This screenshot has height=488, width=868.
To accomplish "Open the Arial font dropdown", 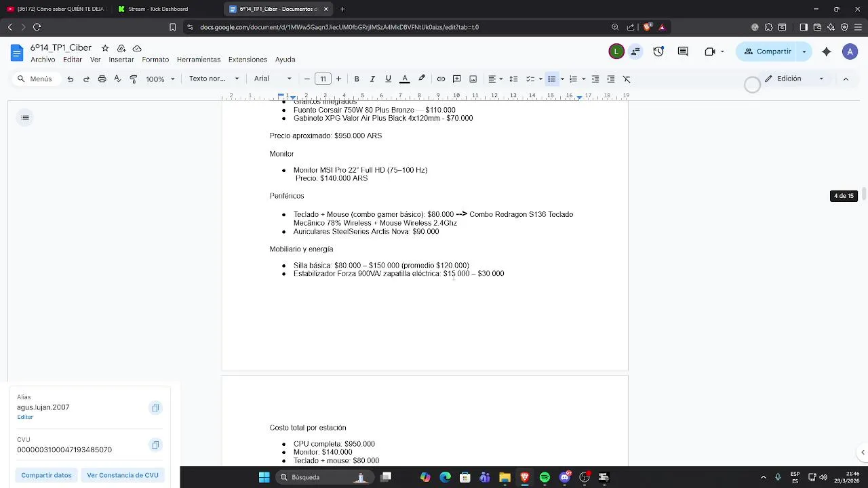I will tap(273, 79).
